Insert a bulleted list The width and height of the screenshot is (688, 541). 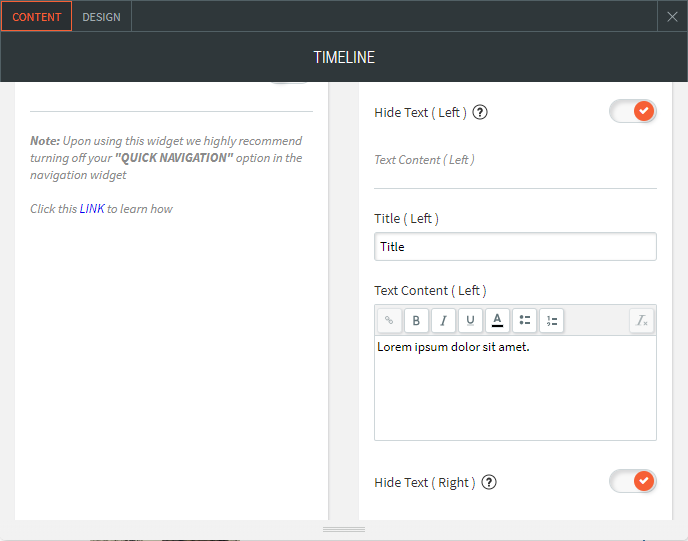click(524, 320)
